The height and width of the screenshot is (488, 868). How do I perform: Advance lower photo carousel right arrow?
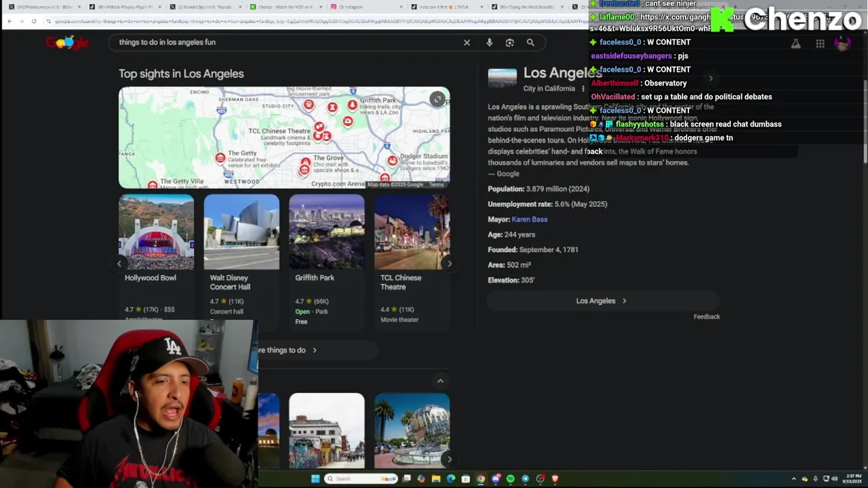(449, 460)
